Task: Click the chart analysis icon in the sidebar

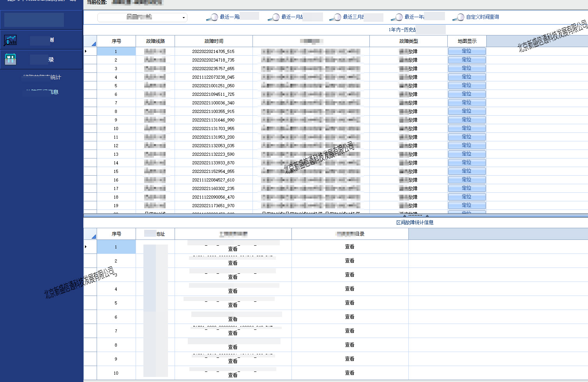Action: 11,40
